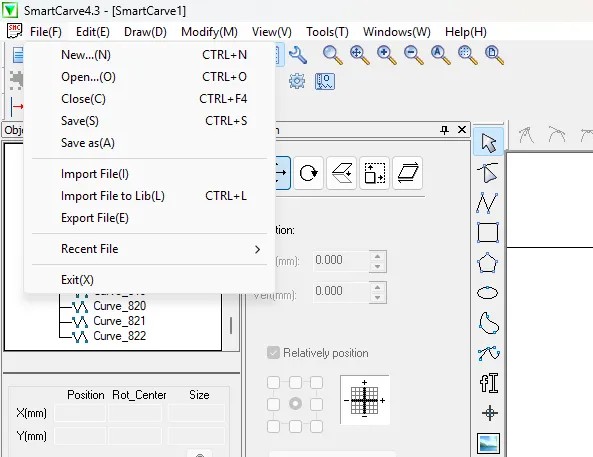Select the polyline drawing tool
The image size is (593, 457).
487,202
